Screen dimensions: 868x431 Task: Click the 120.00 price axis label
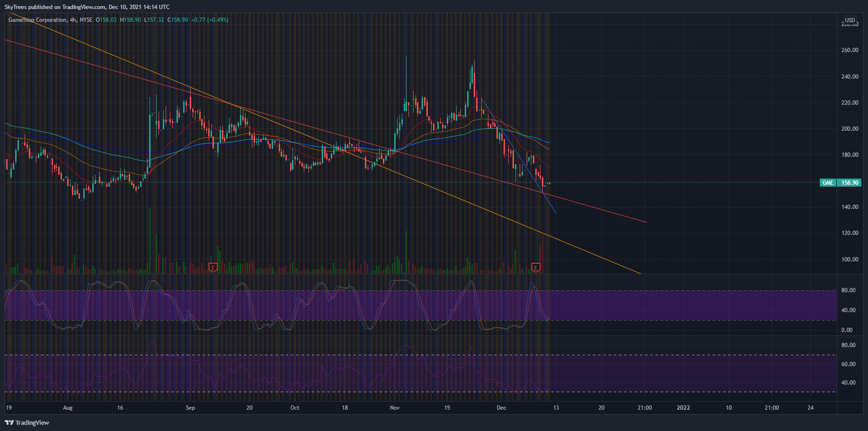pos(850,233)
